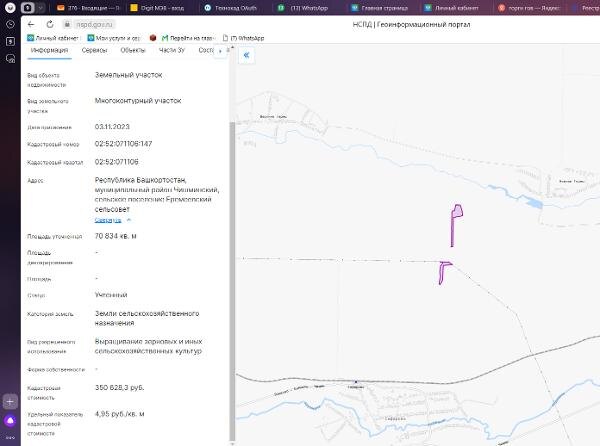Select the upper purple parcel contour on map

point(457,211)
